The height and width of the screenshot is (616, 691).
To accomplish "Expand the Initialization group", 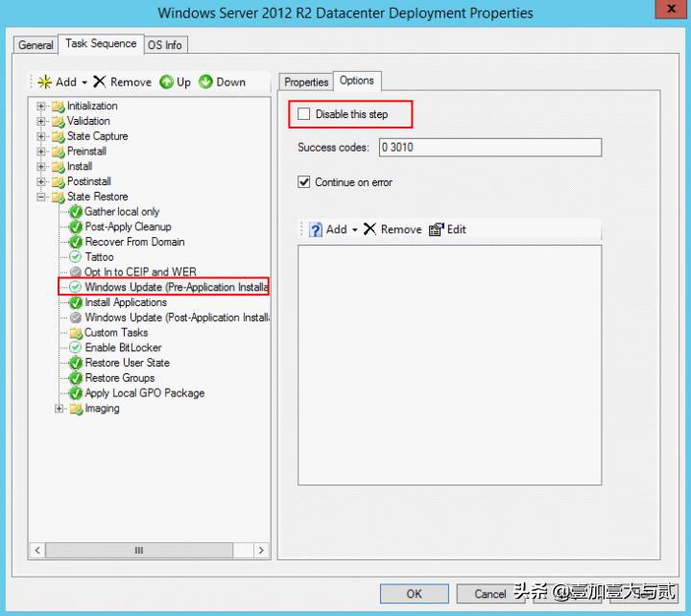I will point(41,107).
